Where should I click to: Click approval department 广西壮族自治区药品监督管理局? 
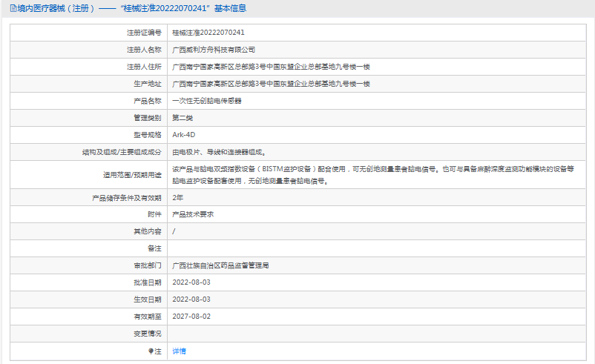click(220, 265)
